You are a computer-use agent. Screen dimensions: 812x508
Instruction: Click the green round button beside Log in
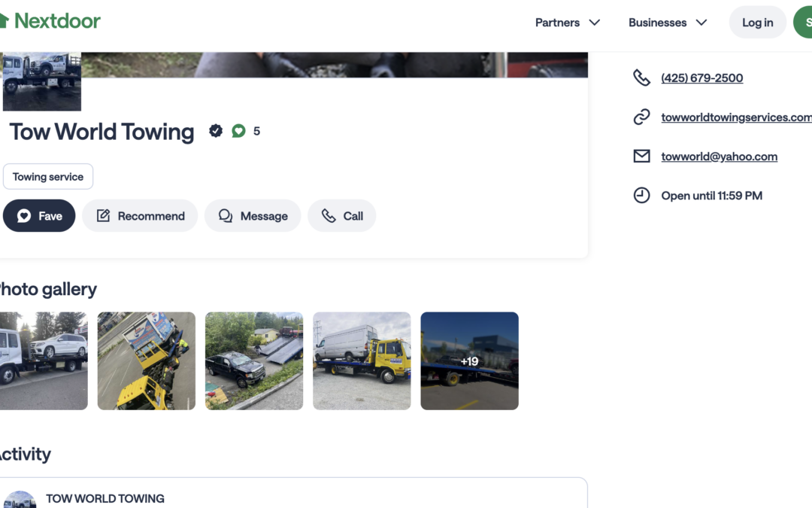pyautogui.click(x=803, y=23)
